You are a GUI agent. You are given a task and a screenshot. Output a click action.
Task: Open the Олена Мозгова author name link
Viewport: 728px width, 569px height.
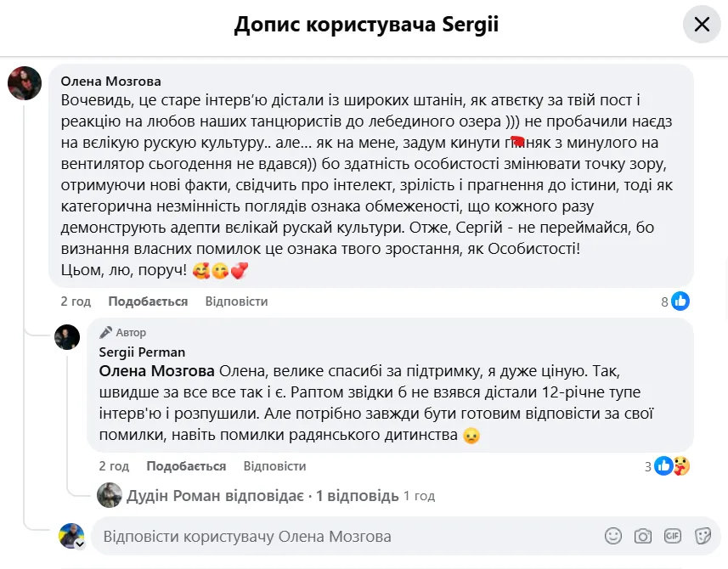pyautogui.click(x=111, y=82)
